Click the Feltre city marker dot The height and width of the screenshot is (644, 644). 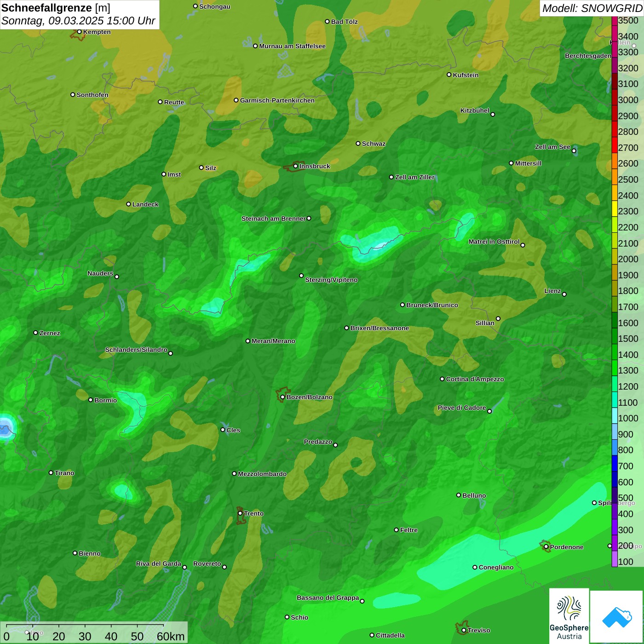tap(396, 530)
